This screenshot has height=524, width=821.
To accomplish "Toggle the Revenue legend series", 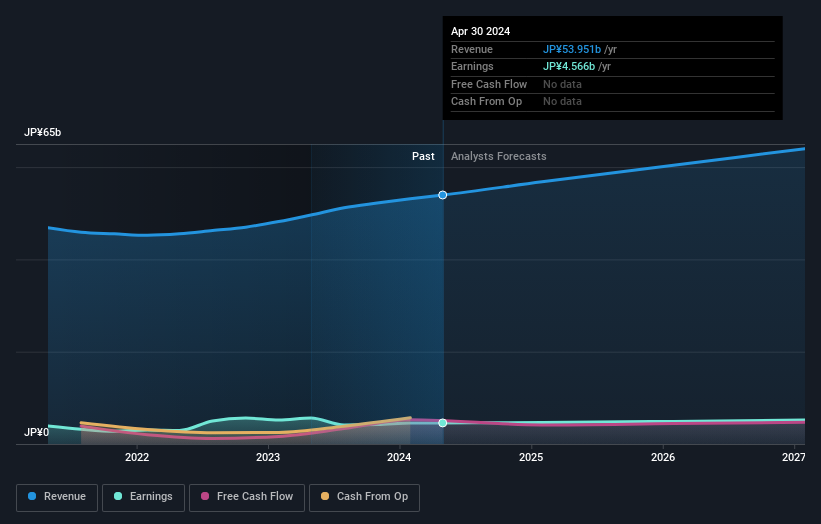I will pos(57,497).
